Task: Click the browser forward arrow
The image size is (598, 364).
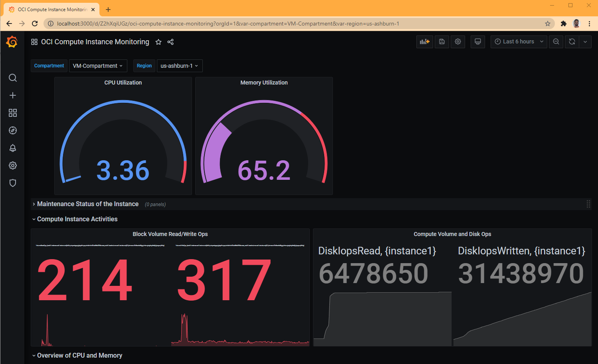Action: tap(22, 24)
